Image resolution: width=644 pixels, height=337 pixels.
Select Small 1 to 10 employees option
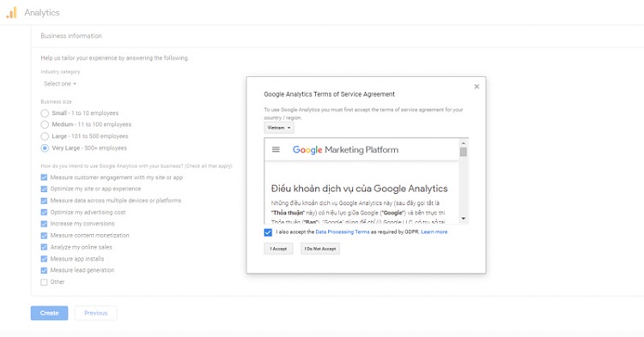tap(45, 113)
